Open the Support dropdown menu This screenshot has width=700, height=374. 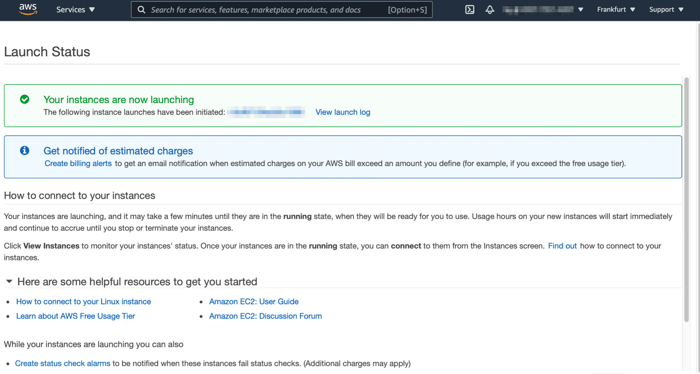(x=666, y=9)
